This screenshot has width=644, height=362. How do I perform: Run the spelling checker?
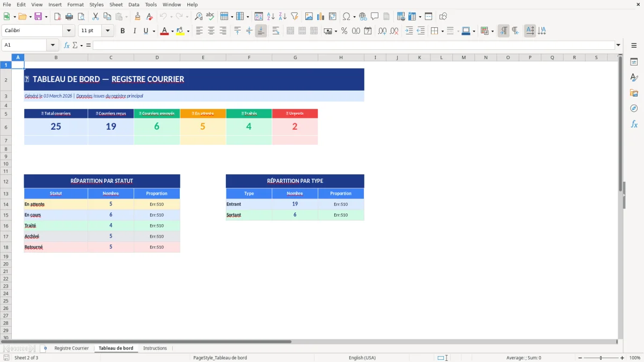pyautogui.click(x=210, y=16)
